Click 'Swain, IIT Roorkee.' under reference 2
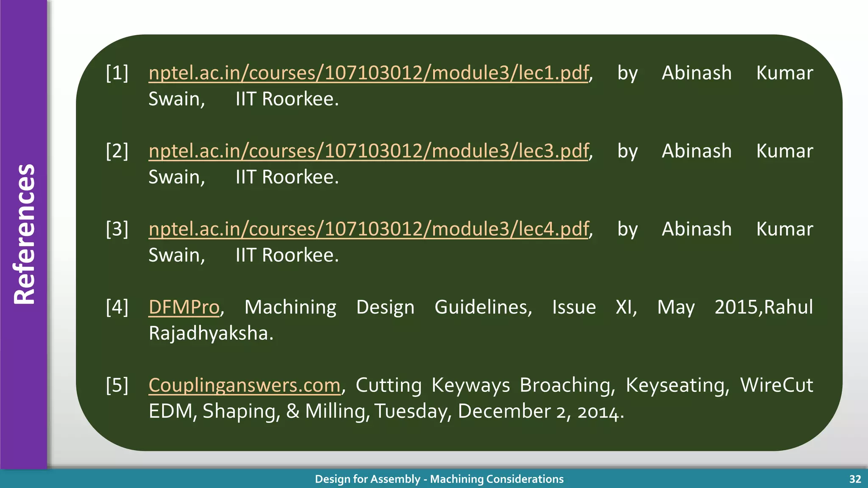This screenshot has width=868, height=488. [244, 177]
